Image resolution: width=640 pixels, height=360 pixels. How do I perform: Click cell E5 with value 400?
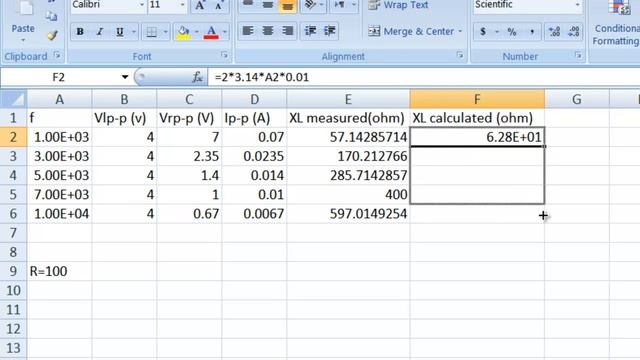348,195
